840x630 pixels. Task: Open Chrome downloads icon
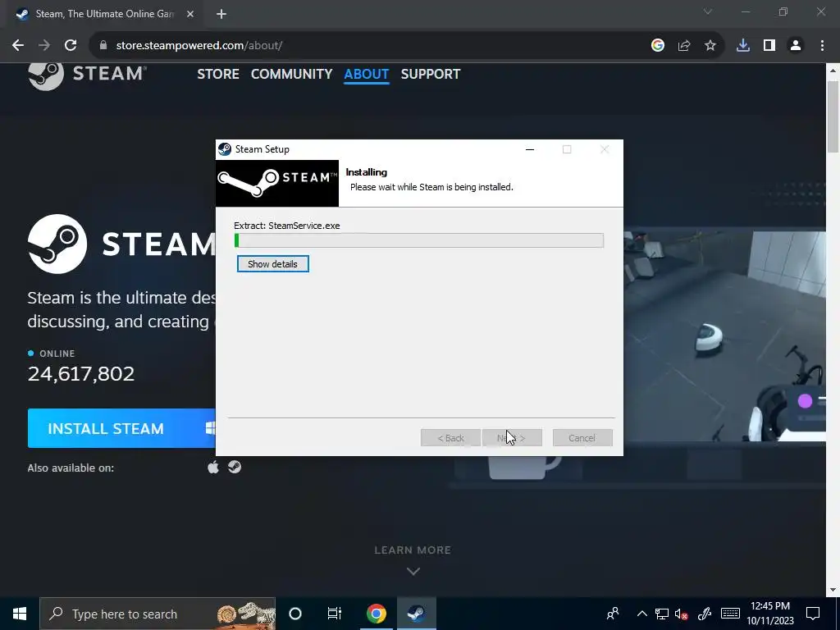coord(743,46)
